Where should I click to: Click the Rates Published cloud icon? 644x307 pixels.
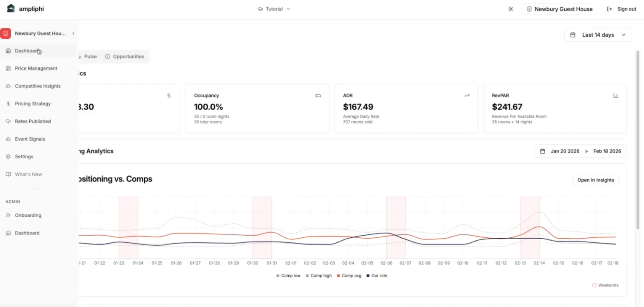[8, 121]
